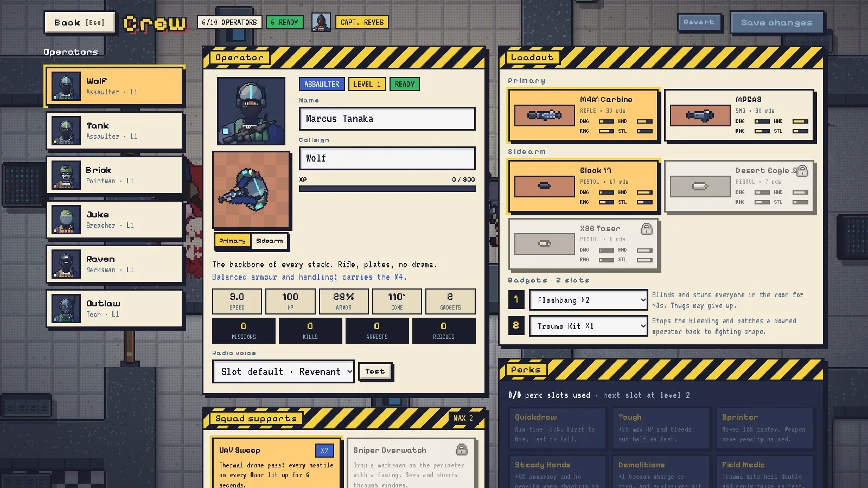
Task: Select Sprinter perk
Action: point(764,428)
